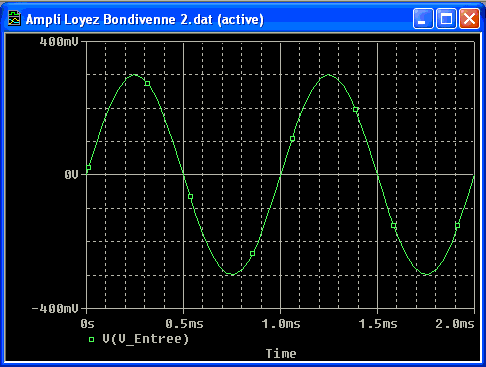Click the PSpice waveform icon in title bar
This screenshot has width=486, height=367.
pos(14,18)
